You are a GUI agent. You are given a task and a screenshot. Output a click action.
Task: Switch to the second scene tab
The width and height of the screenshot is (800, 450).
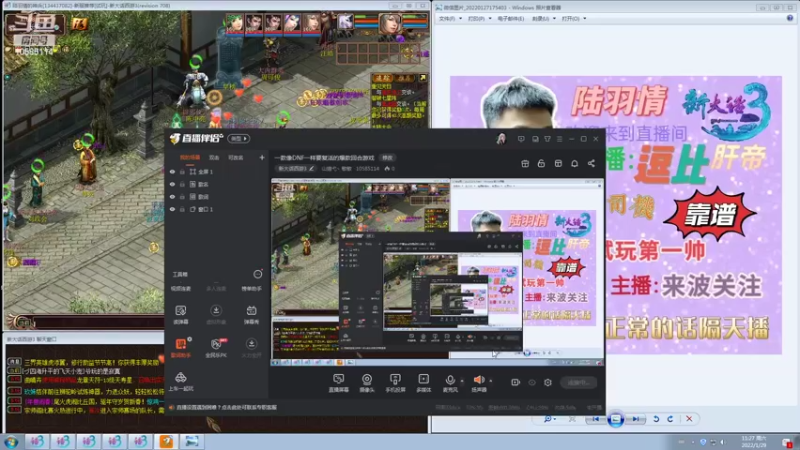(x=214, y=158)
